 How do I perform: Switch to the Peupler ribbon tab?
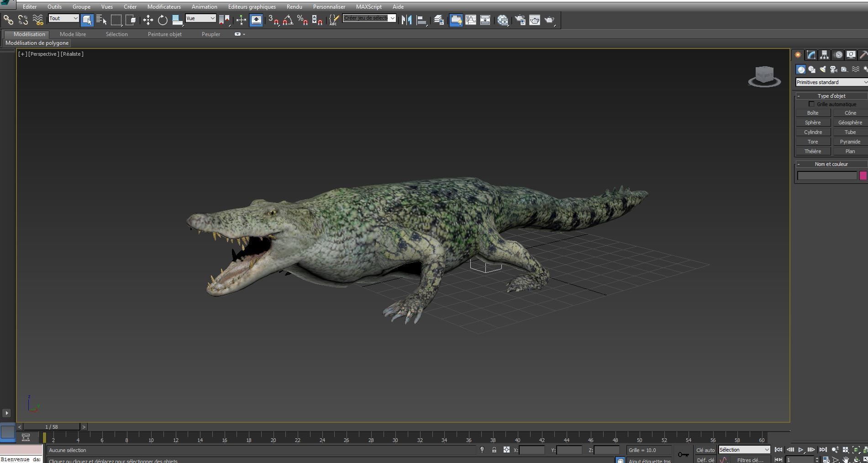(x=211, y=34)
